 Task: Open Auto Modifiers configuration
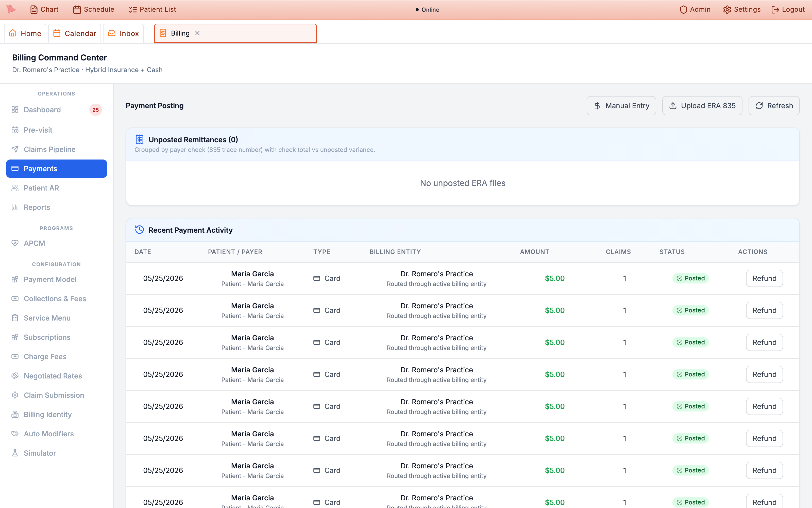click(56, 434)
